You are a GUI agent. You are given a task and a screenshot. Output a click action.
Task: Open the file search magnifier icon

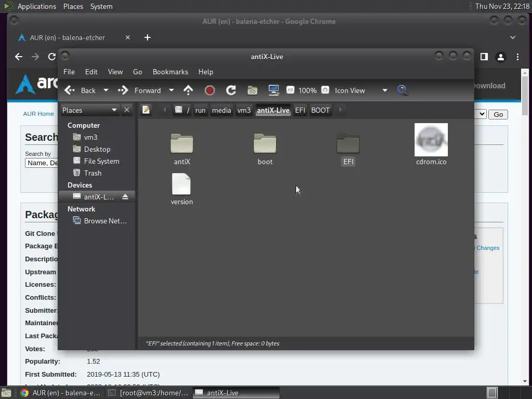point(402,90)
